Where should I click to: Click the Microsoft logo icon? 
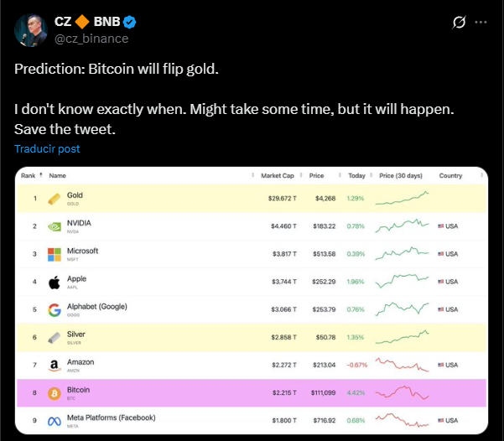tap(55, 254)
